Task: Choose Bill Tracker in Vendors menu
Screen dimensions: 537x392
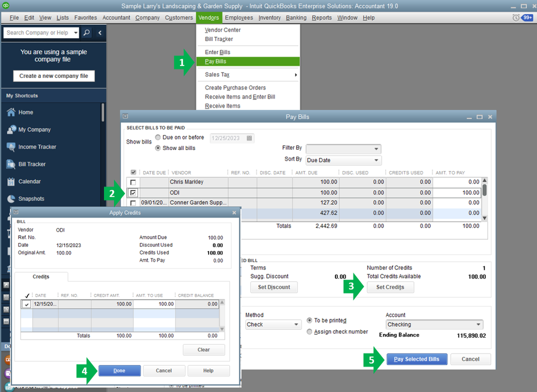Action: coord(219,39)
